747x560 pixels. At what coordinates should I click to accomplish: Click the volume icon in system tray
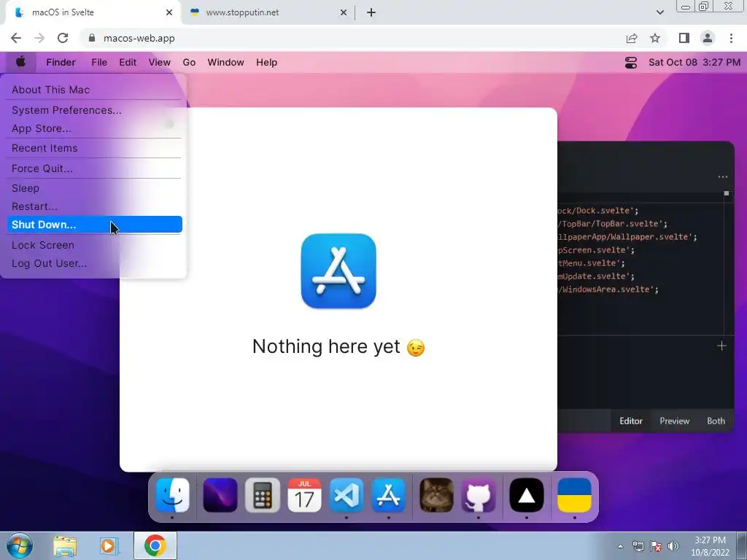673,546
